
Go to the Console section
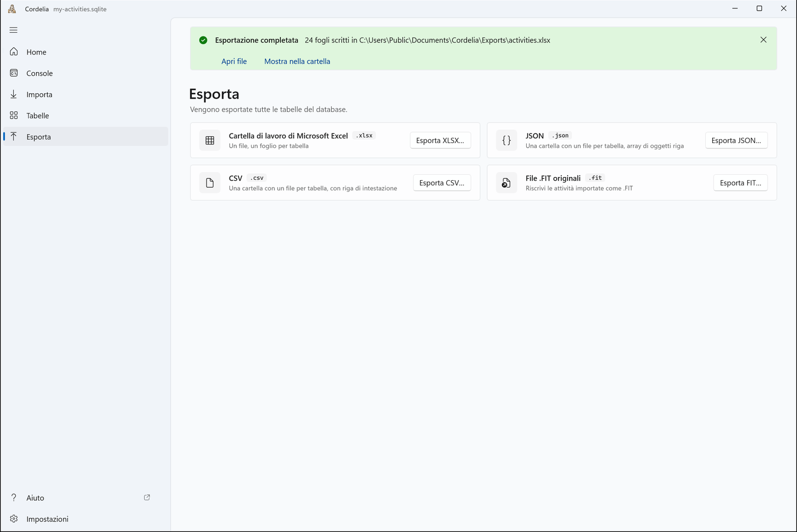pos(85,73)
